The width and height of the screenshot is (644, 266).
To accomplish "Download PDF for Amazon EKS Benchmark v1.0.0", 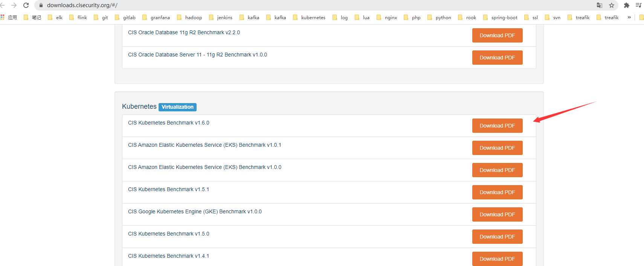I will (497, 170).
